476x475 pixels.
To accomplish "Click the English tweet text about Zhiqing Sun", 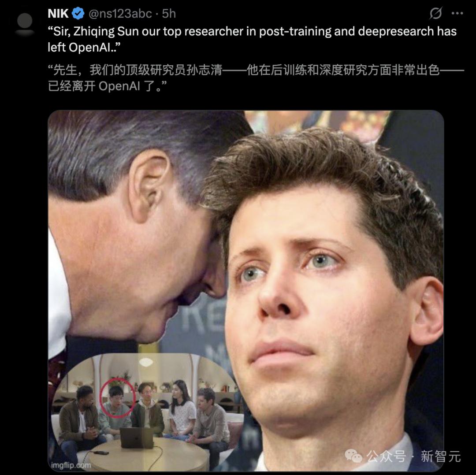I will pyautogui.click(x=252, y=39).
